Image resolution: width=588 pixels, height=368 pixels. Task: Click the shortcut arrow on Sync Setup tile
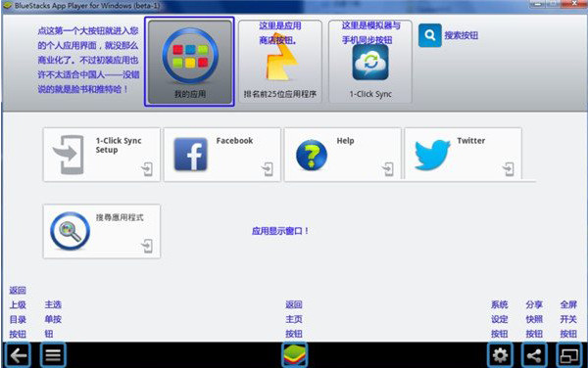point(147,169)
